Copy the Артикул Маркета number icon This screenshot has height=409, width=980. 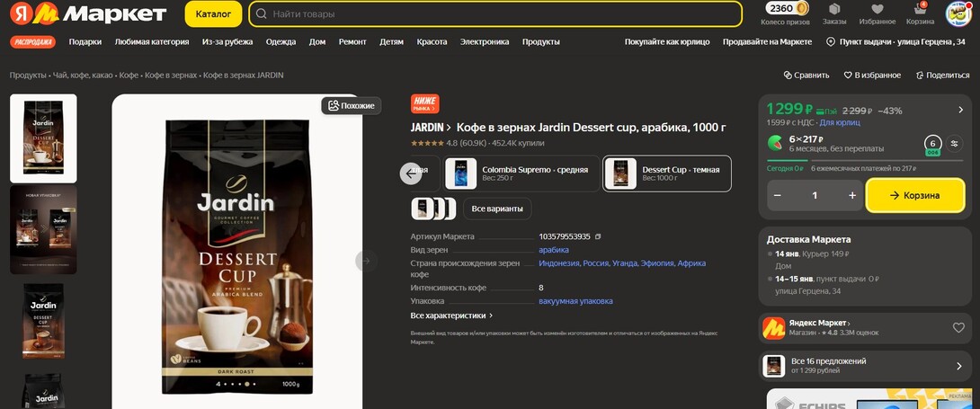point(598,236)
